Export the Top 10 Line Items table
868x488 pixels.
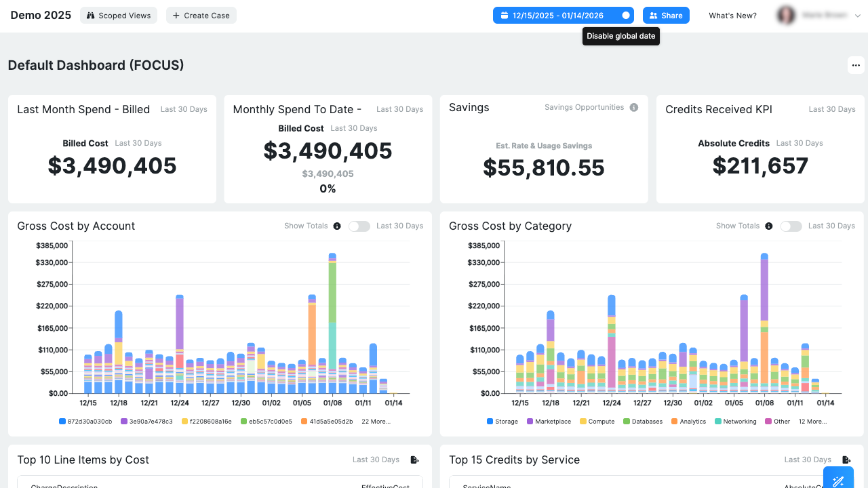click(x=414, y=460)
